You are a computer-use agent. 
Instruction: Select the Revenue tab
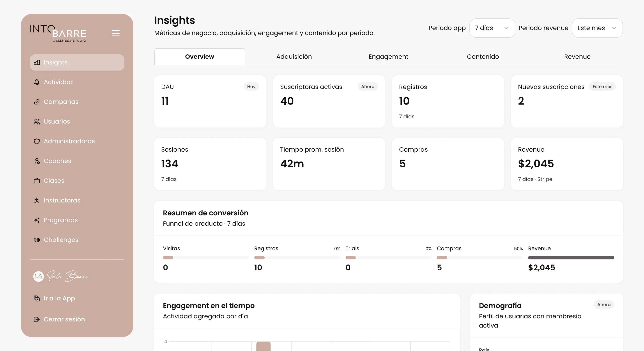point(577,57)
